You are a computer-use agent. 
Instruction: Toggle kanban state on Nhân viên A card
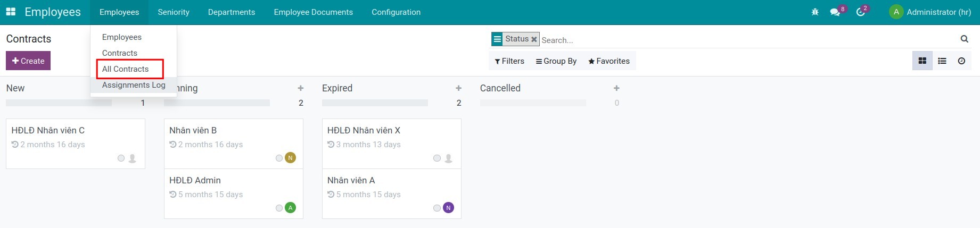click(437, 208)
